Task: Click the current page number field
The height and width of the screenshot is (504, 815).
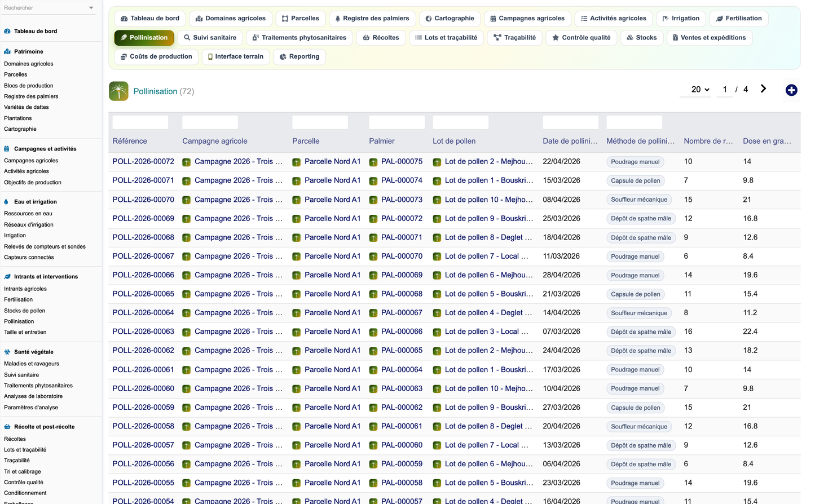Action: 725,90
